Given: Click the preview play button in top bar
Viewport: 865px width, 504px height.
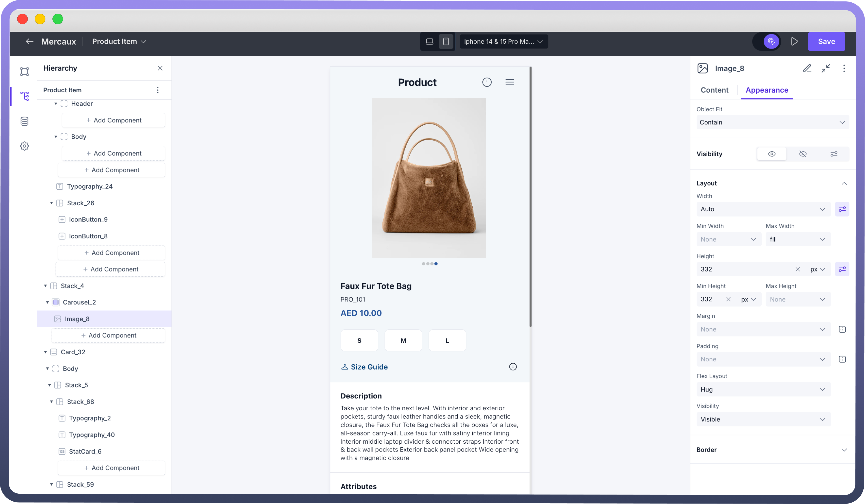Looking at the screenshot, I should 794,41.
